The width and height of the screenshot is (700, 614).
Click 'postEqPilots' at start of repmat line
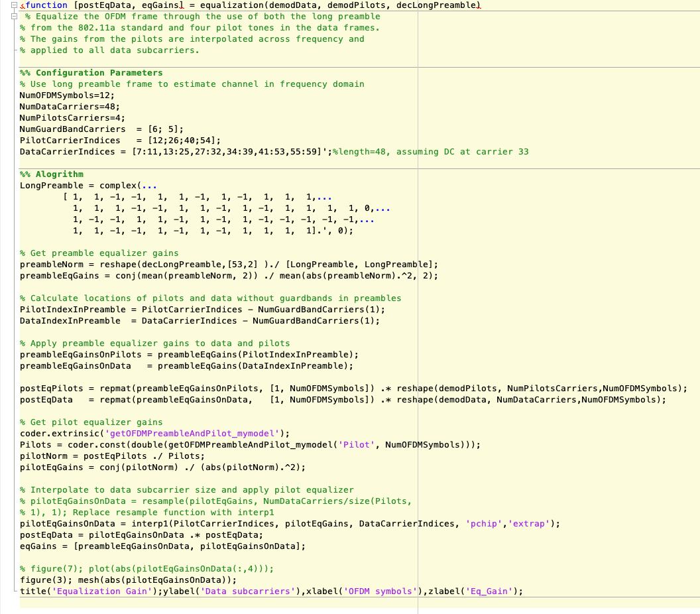[x=51, y=389]
